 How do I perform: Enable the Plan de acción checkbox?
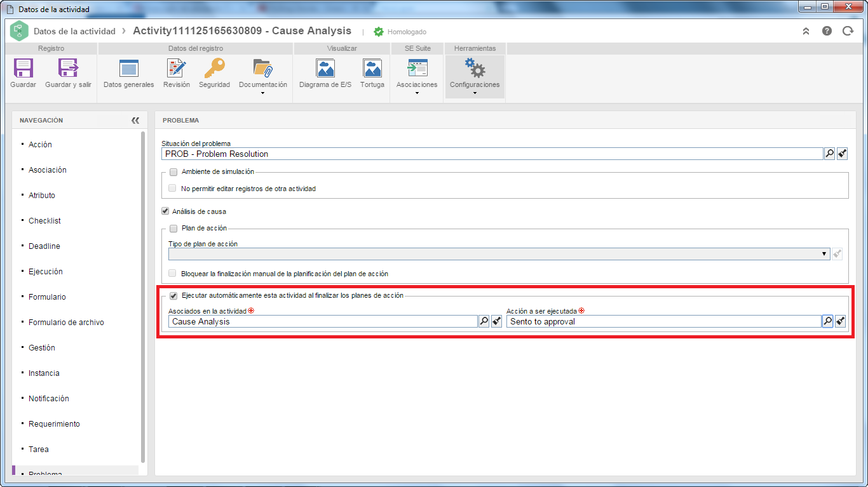pyautogui.click(x=173, y=229)
